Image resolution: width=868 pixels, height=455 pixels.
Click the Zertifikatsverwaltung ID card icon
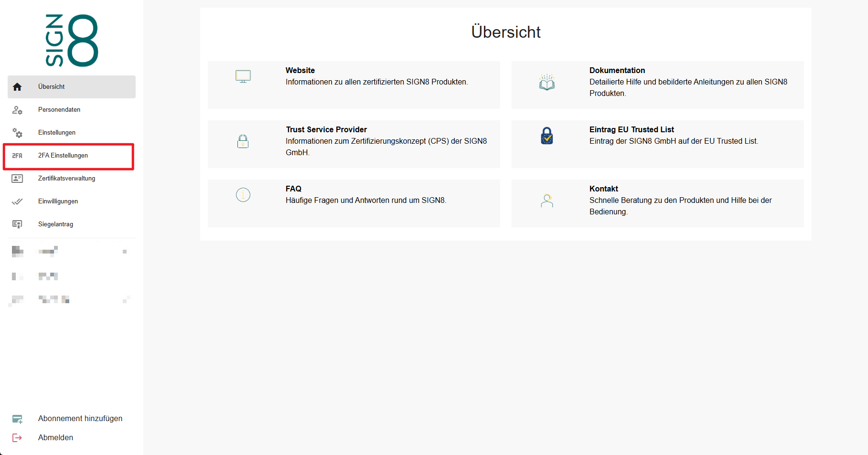pos(17,179)
